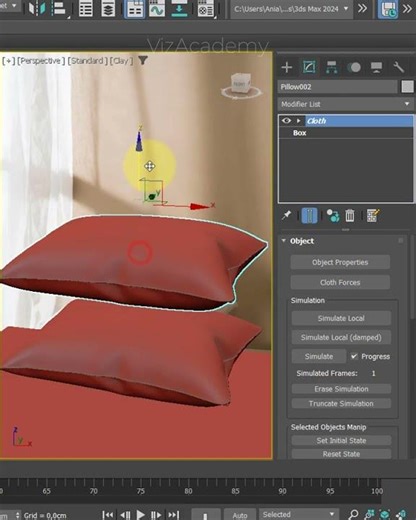This screenshot has width=416, height=520.
Task: Switch to the Utilities panel tab
Action: 398,67
